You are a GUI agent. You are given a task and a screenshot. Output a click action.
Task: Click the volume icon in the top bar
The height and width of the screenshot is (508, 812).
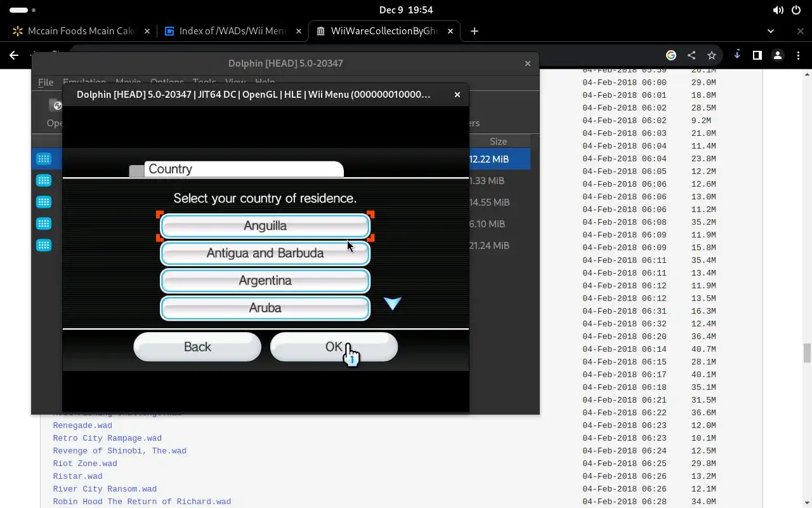(778, 10)
